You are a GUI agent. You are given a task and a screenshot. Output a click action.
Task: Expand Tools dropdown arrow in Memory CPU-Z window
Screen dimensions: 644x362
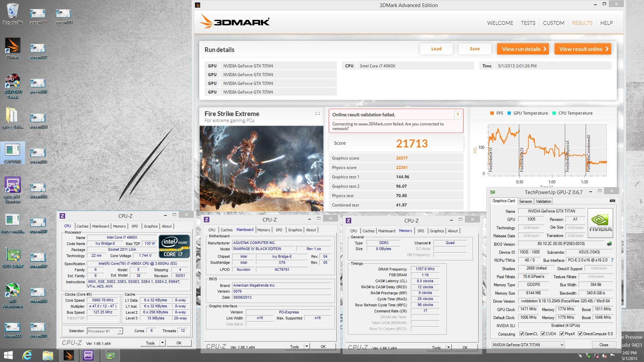tap(448, 348)
